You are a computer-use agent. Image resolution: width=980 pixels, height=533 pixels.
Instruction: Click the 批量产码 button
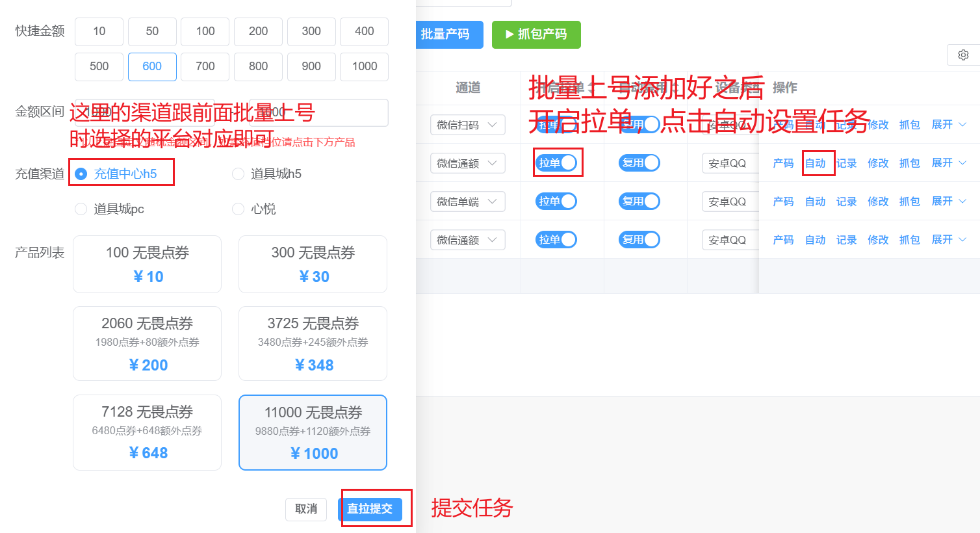tap(446, 34)
